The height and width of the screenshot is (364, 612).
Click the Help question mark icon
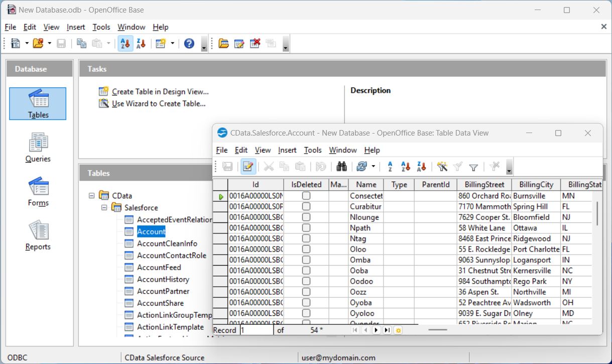tap(189, 44)
